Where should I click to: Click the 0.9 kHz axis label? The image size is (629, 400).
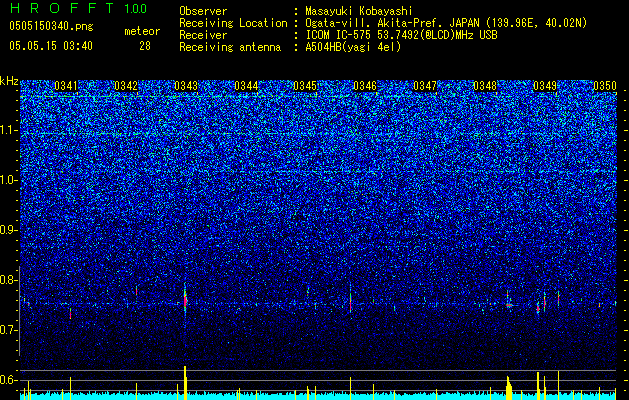[9, 230]
